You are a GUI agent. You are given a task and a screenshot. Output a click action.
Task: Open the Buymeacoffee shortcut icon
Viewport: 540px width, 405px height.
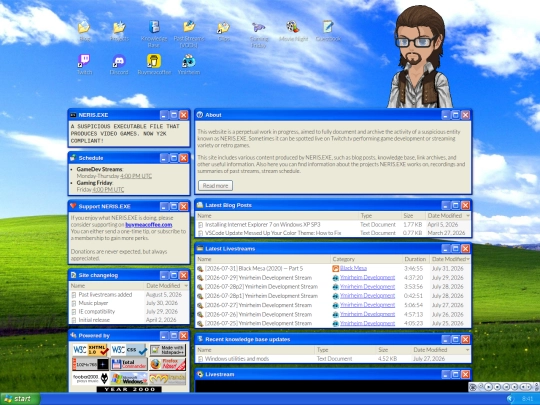(x=154, y=64)
